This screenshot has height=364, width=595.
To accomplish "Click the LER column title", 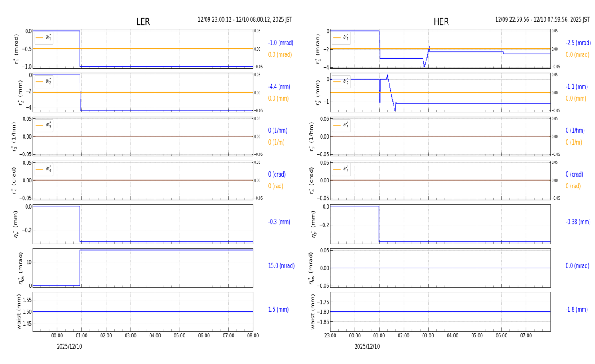I will tap(143, 22).
